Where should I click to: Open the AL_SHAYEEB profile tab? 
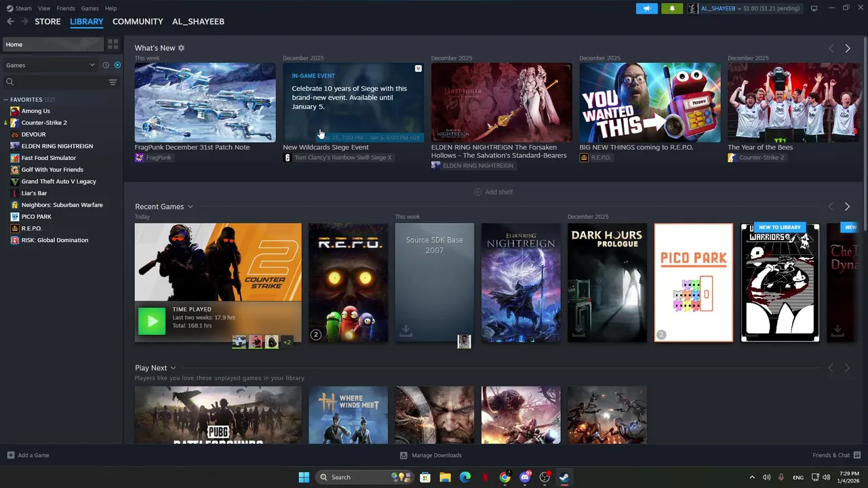[198, 22]
